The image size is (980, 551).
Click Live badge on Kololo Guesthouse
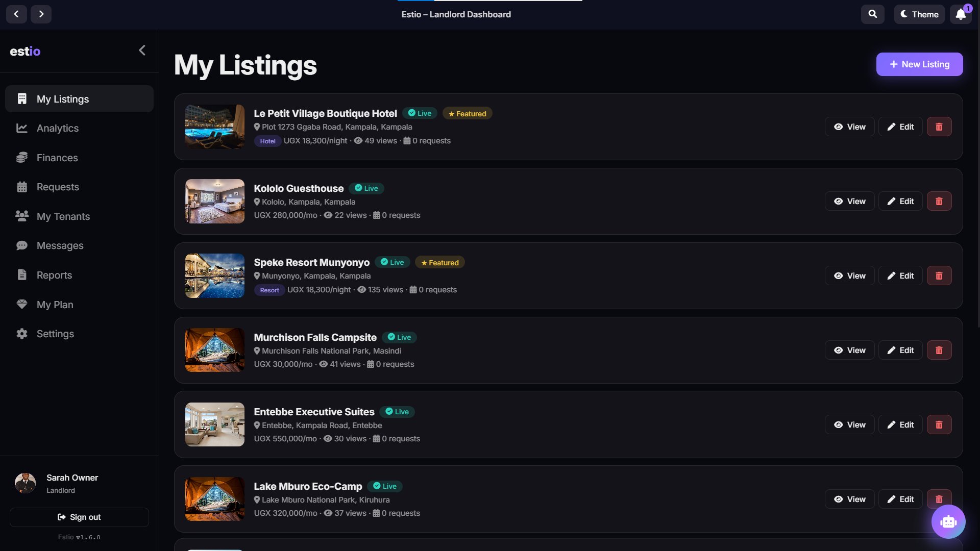tap(366, 188)
